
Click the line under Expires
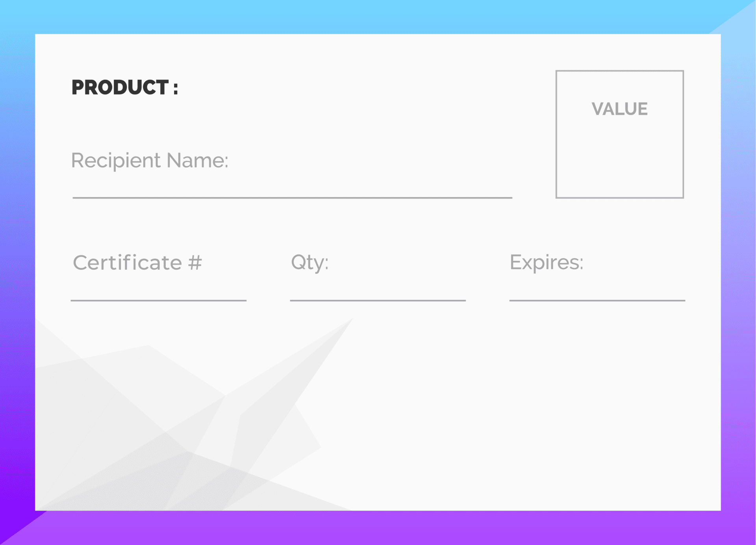click(597, 300)
